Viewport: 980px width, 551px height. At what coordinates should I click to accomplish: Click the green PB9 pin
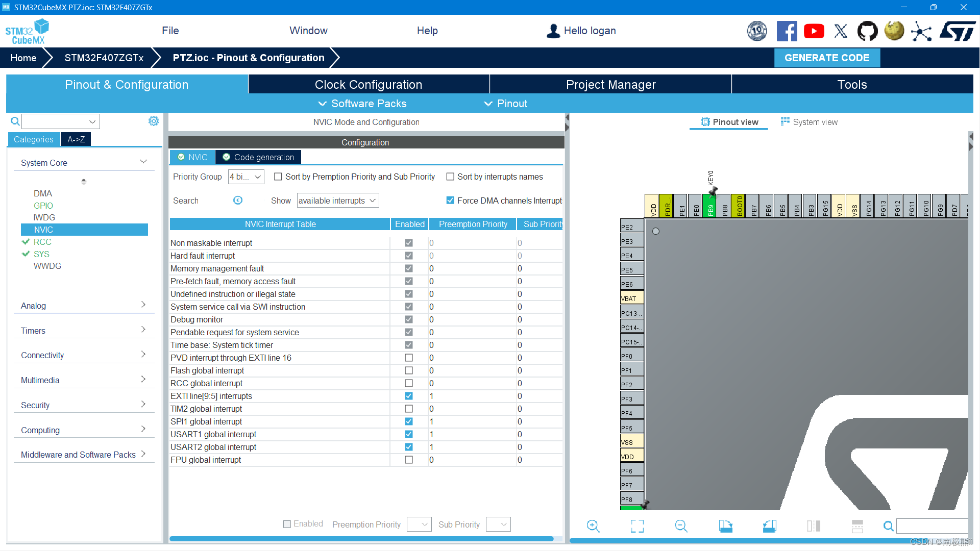[x=709, y=206]
